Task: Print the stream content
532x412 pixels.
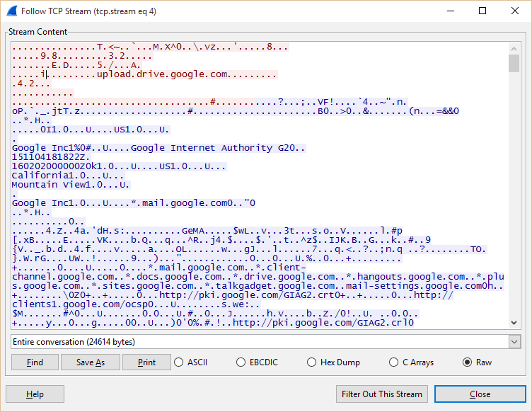Action: (146, 362)
